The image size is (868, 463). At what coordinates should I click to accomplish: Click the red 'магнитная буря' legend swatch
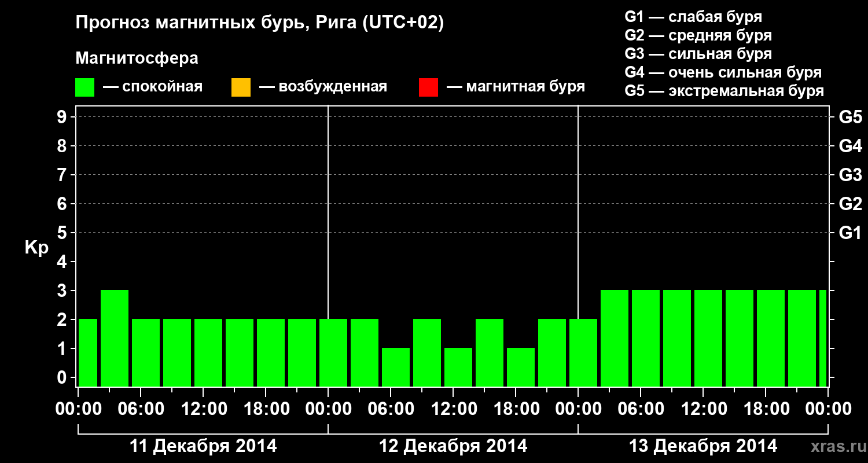[x=428, y=87]
